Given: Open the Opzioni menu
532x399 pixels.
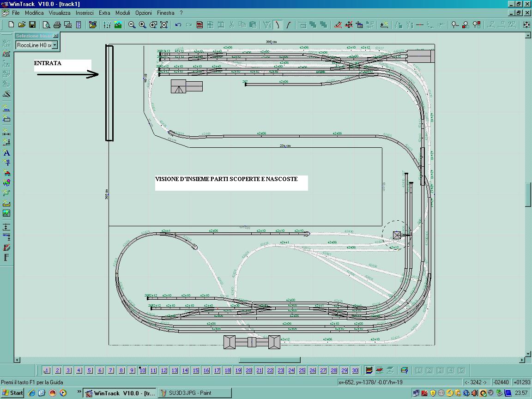Looking at the screenshot, I should (x=144, y=13).
